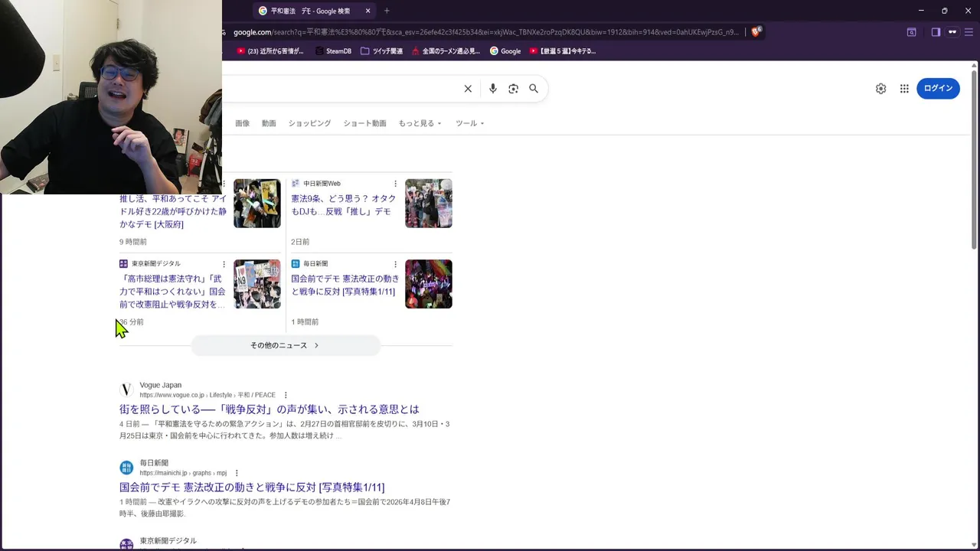
Task: Open a new browser tab with plus icon
Action: (x=387, y=11)
